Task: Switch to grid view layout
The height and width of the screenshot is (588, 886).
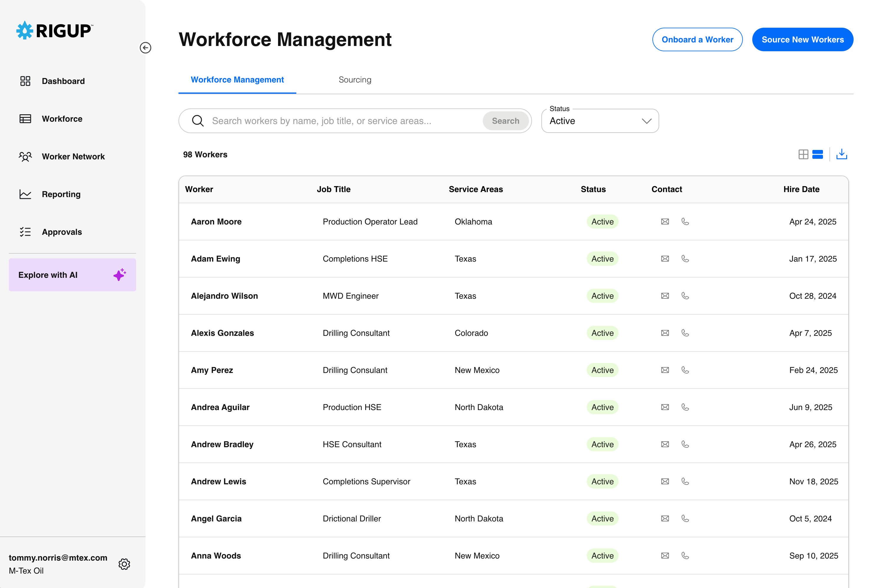Action: (803, 154)
